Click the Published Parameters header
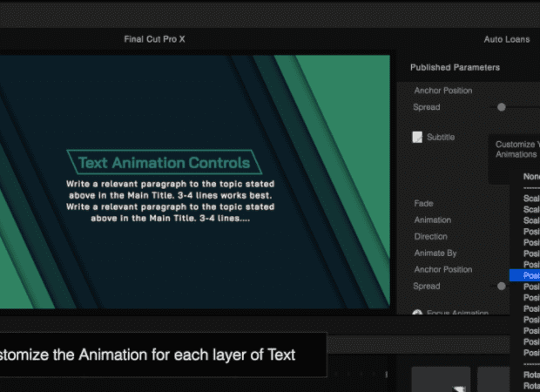 pyautogui.click(x=455, y=68)
